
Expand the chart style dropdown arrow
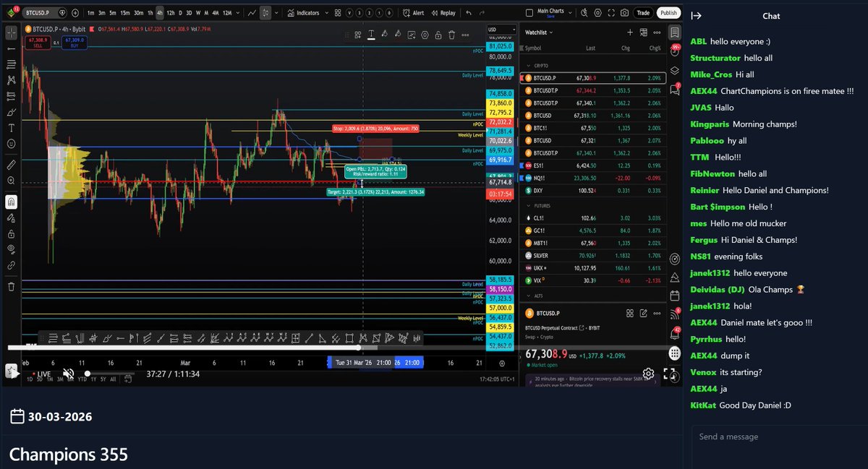point(276,13)
